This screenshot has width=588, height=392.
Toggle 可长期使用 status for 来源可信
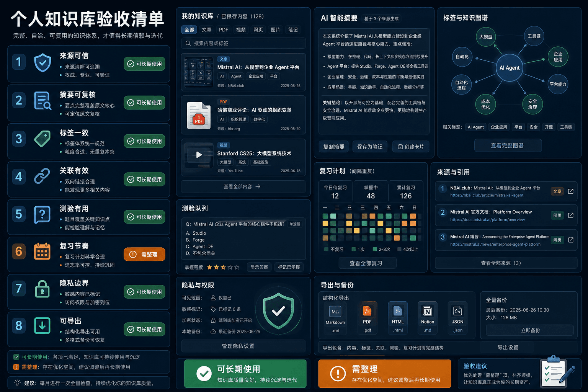[x=144, y=64]
